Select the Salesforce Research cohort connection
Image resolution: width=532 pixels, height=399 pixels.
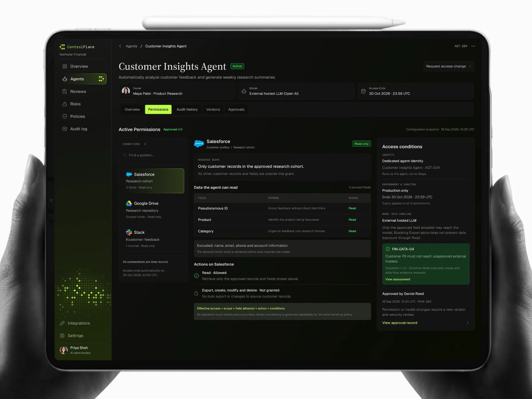pyautogui.click(x=153, y=181)
